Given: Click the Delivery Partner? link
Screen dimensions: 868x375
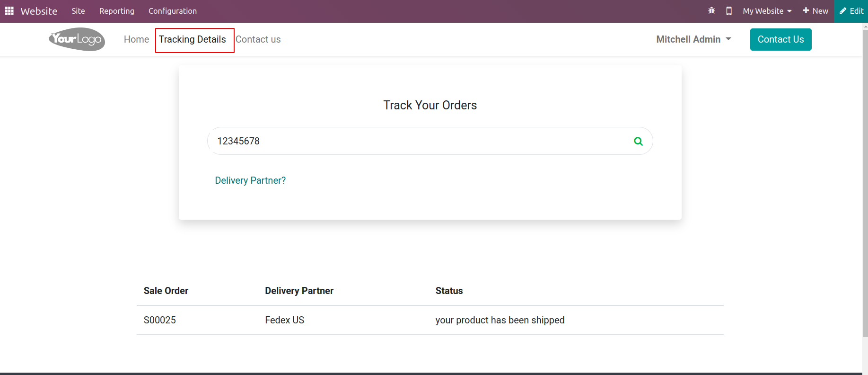Looking at the screenshot, I should pos(250,180).
